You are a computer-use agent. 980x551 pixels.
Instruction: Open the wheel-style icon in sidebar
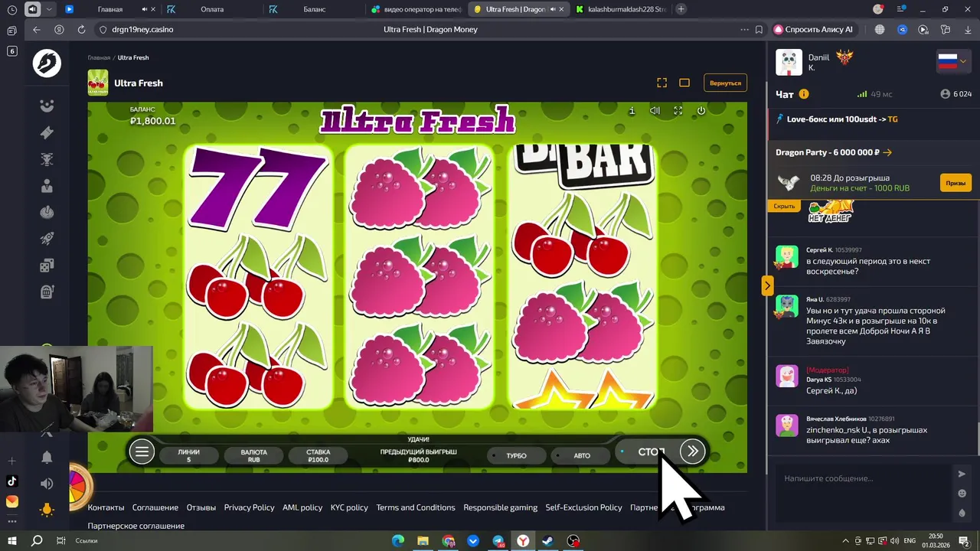click(x=47, y=212)
